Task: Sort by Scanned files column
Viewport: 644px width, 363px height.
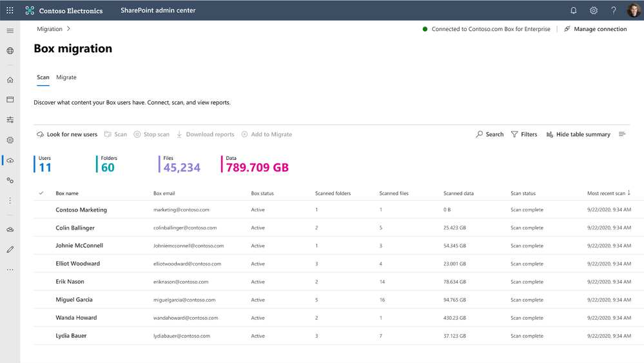Action: (394, 193)
